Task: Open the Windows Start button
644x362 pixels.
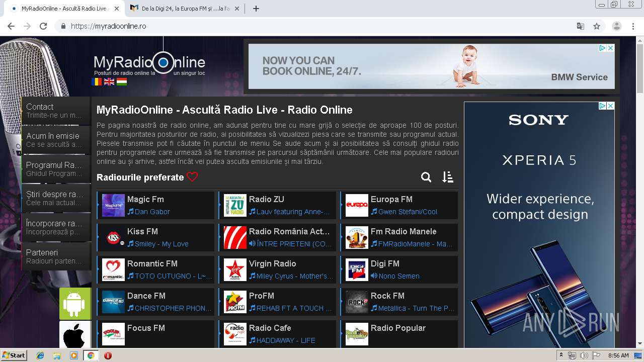Action: point(14,355)
